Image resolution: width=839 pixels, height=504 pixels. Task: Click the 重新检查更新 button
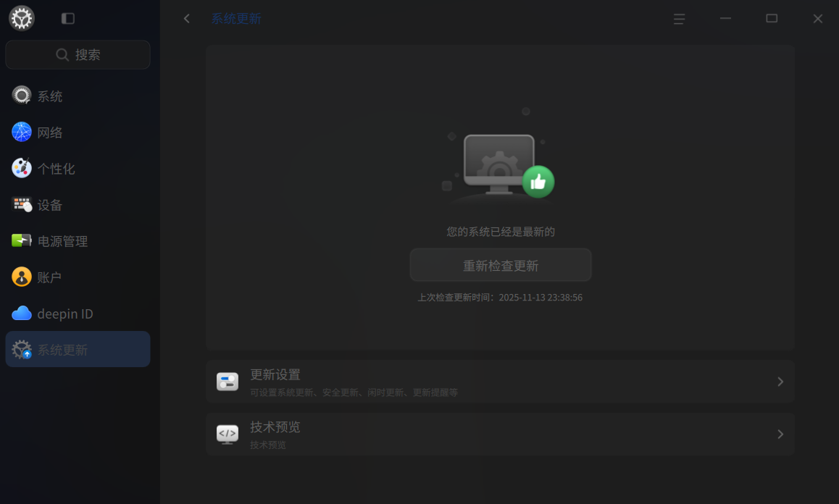click(x=501, y=265)
